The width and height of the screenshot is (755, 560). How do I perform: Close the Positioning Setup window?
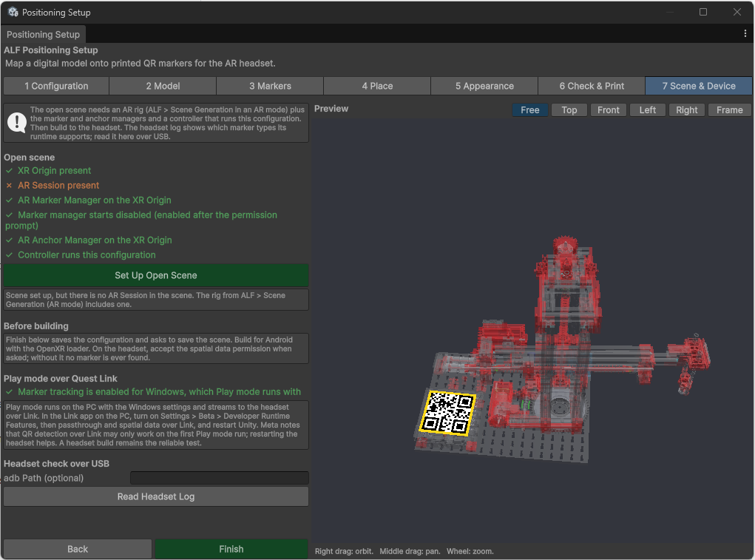tap(737, 12)
